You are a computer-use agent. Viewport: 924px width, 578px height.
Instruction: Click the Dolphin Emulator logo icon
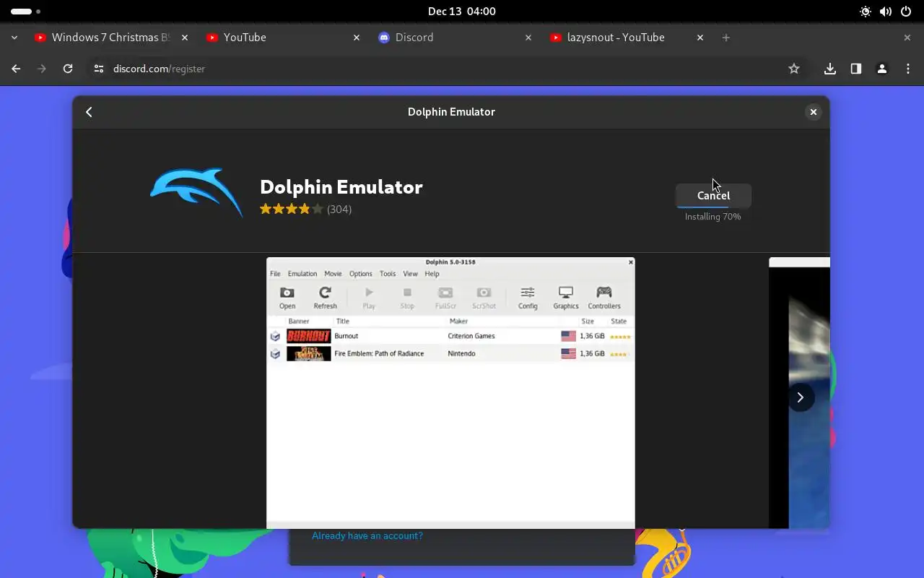(x=196, y=192)
